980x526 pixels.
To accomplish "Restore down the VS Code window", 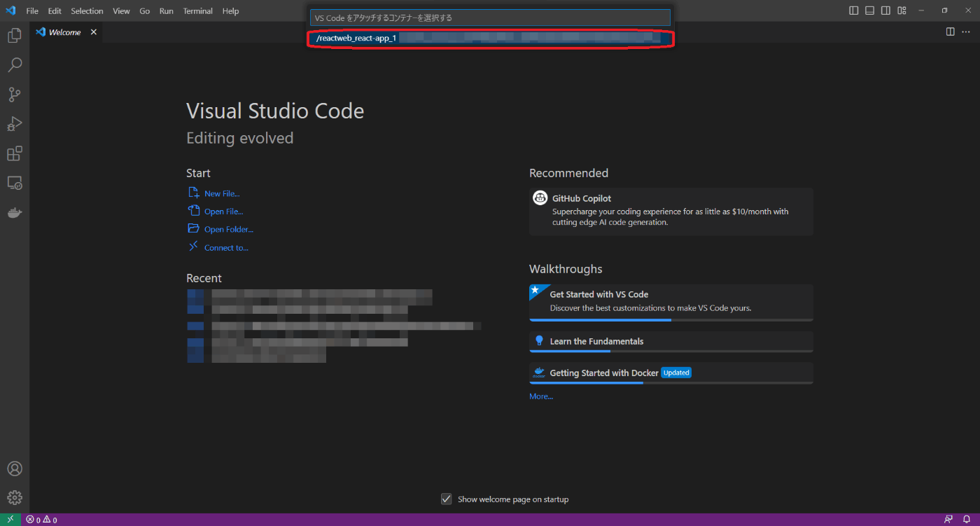I will click(x=944, y=11).
